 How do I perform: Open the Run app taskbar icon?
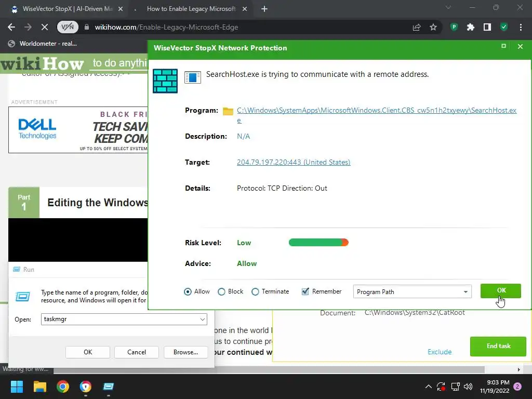[108, 387]
